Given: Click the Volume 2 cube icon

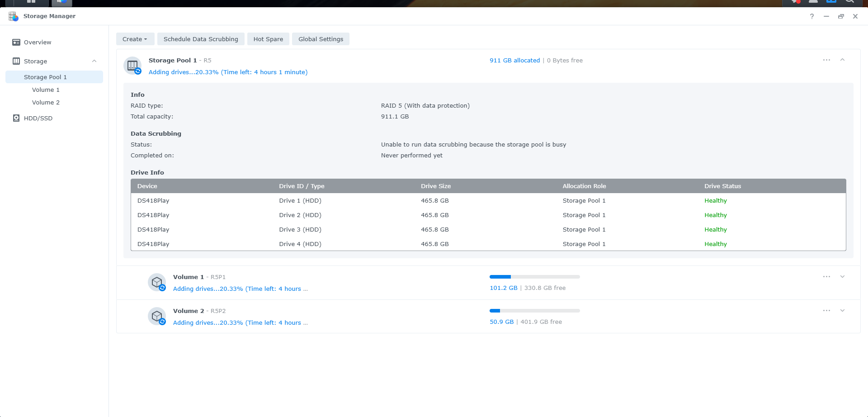Looking at the screenshot, I should click(x=157, y=316).
